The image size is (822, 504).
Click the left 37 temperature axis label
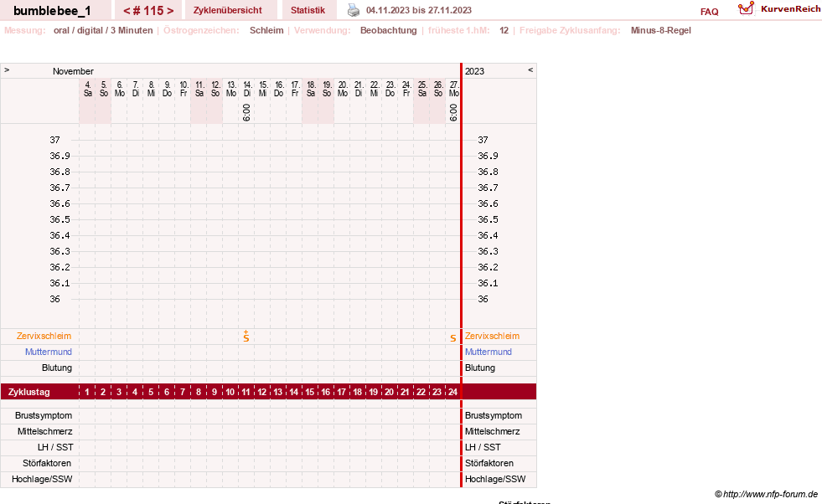[x=55, y=140]
